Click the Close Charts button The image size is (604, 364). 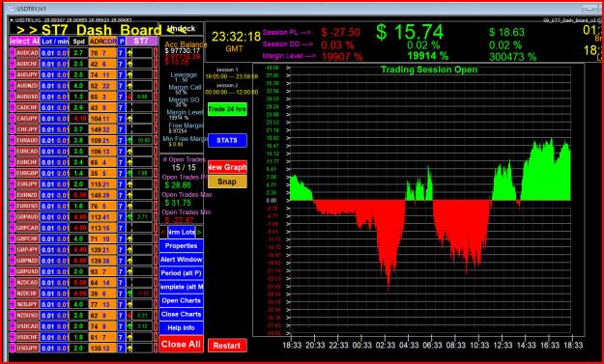coord(182,315)
